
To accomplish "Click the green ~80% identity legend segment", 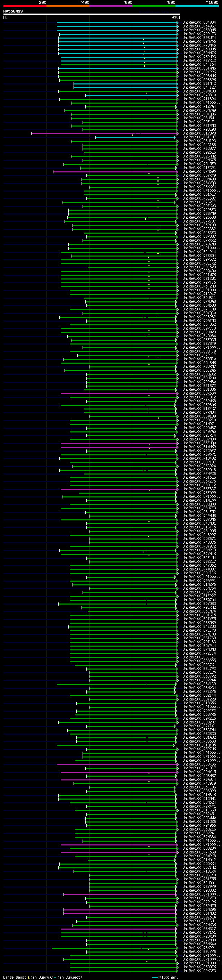I will (x=154, y=6).
